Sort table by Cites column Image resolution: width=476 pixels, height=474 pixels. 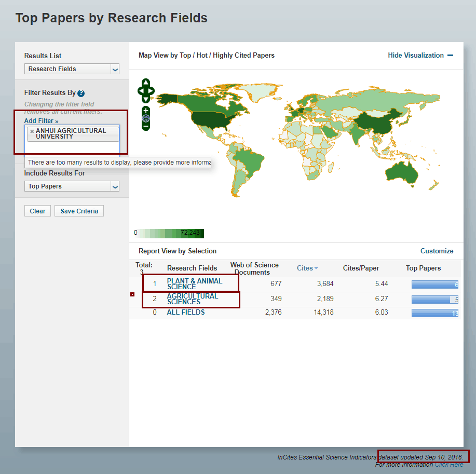307,268
